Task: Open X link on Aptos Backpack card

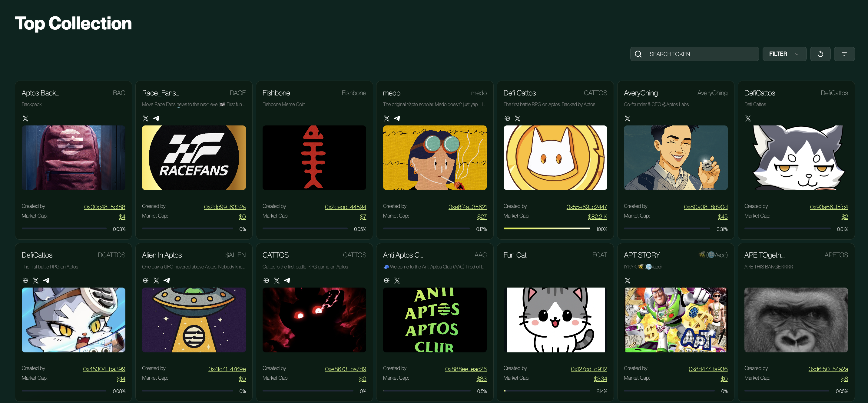Action: 25,118
